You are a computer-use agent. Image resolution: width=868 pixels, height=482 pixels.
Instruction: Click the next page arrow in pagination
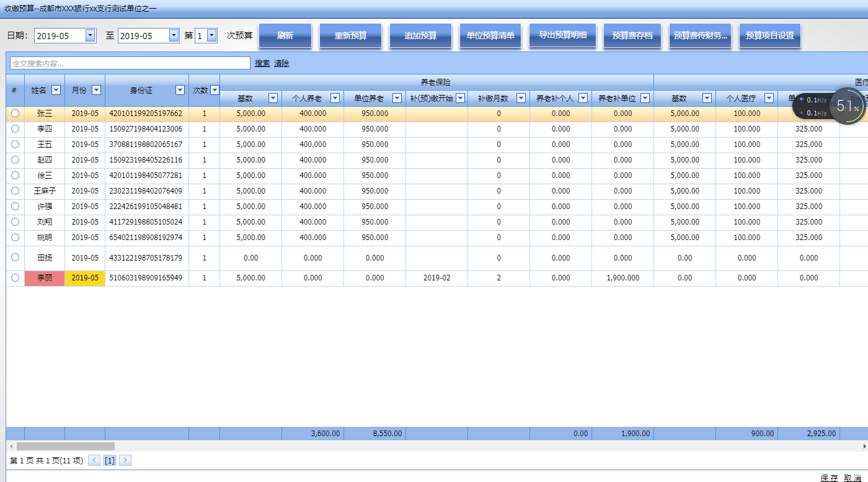point(125,460)
